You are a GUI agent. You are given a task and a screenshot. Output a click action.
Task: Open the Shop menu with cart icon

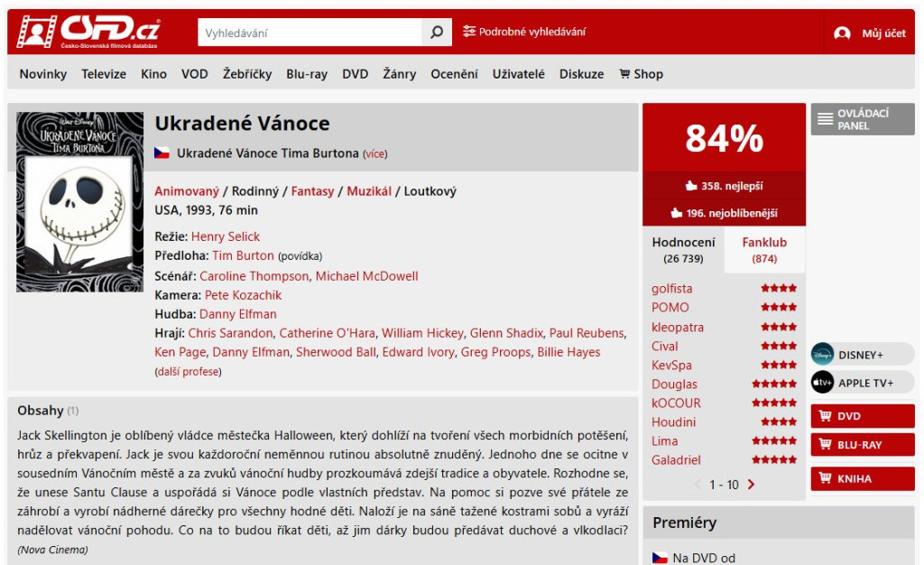[x=642, y=74]
